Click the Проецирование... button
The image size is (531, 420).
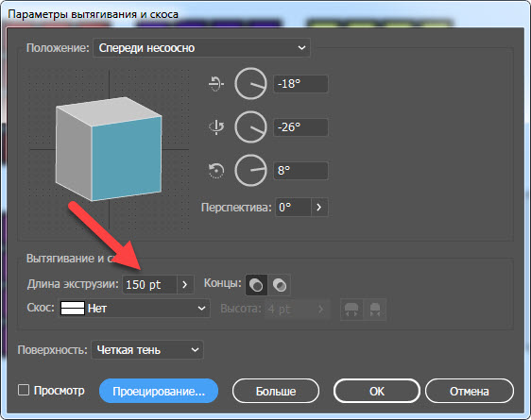coord(159,391)
